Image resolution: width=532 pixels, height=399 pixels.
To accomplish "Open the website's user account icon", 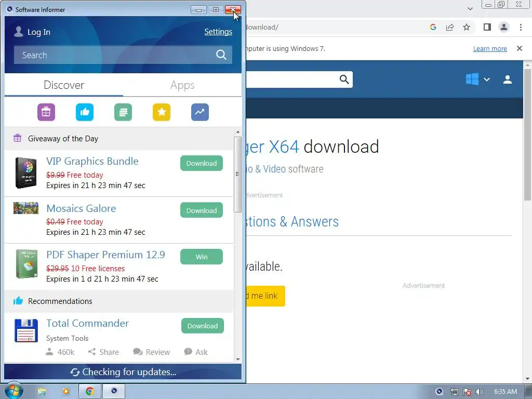I will coord(508,79).
